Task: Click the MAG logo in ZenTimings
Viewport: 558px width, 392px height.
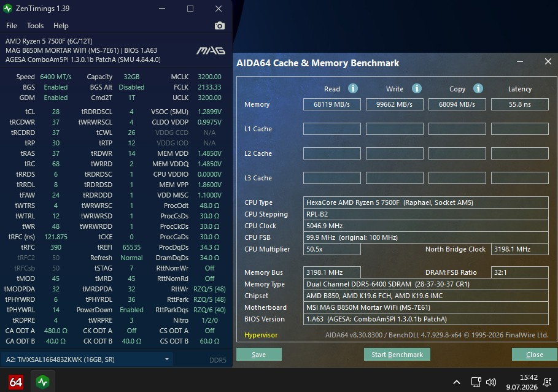Action: click(x=211, y=51)
